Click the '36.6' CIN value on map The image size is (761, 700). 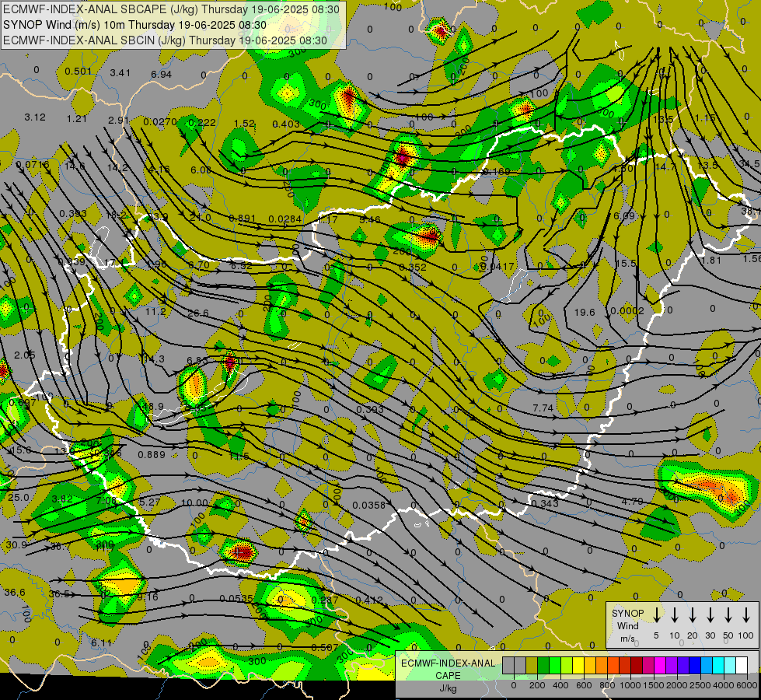[x=15, y=592]
